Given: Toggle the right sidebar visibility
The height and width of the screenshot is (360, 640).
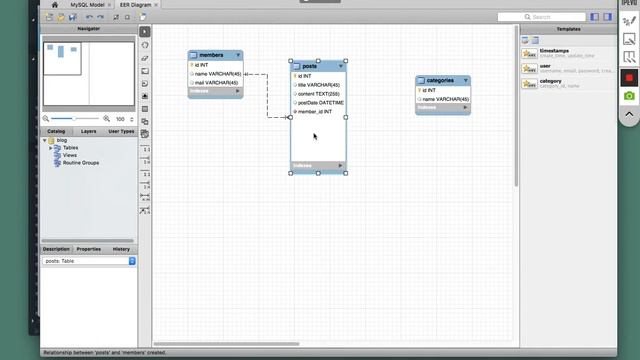Looking at the screenshot, I should point(608,17).
